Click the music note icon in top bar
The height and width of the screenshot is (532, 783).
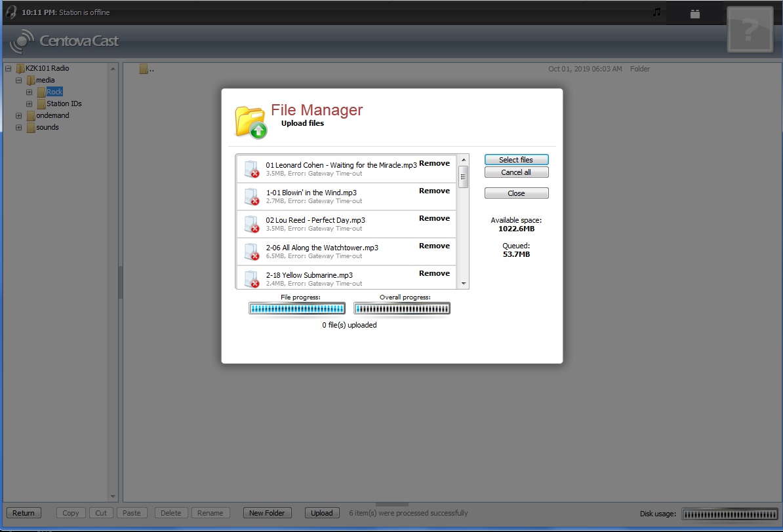[x=656, y=12]
